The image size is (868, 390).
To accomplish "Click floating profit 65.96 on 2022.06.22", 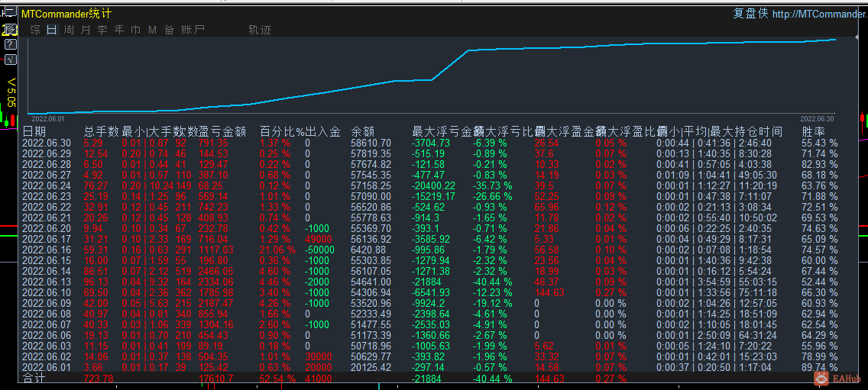I will tap(547, 207).
